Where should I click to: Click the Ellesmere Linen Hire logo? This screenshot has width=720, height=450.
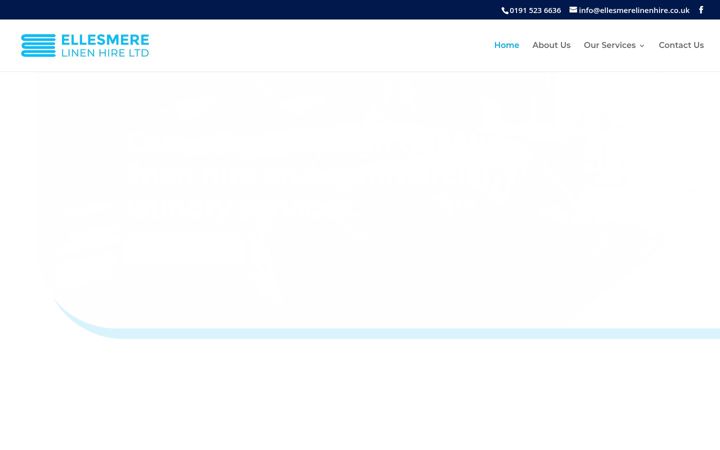(x=85, y=45)
